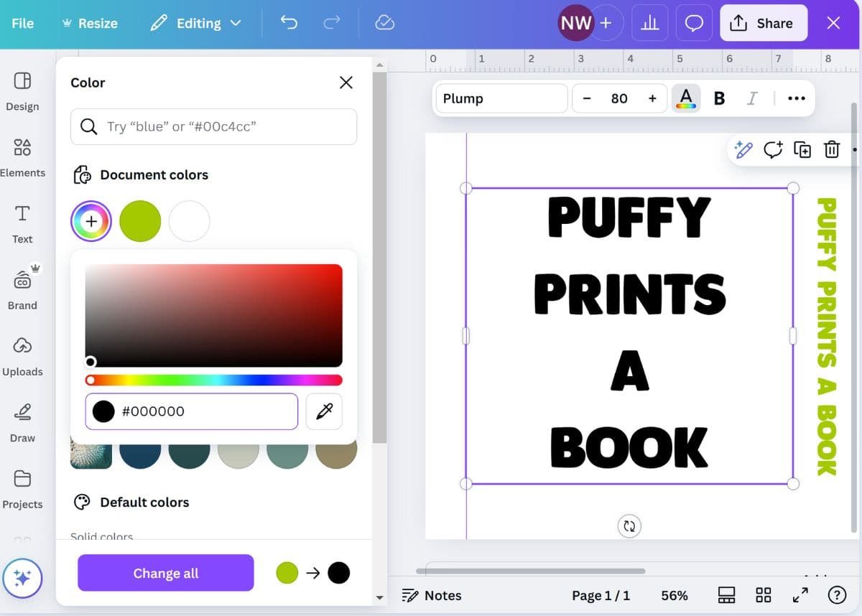Viewport: 862px width, 616px height.
Task: Select the green document color swatch
Action: tap(140, 221)
